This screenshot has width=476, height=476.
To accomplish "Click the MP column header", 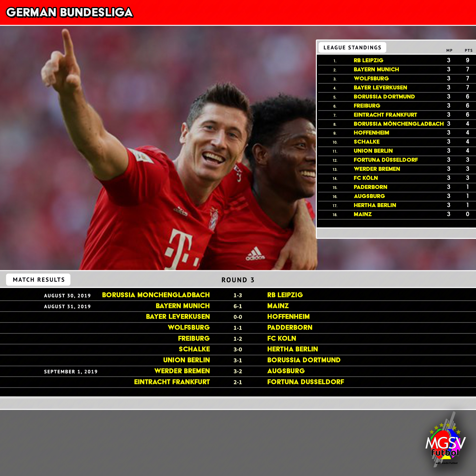I will tap(450, 50).
